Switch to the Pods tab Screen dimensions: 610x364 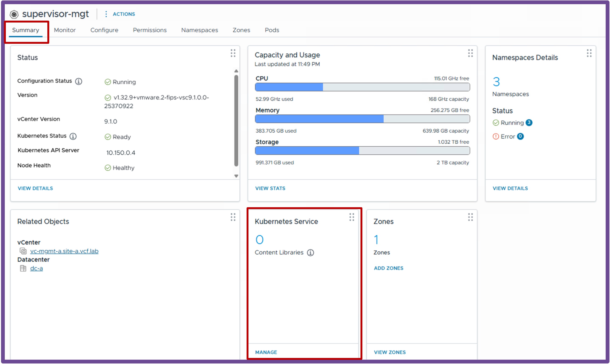click(272, 30)
